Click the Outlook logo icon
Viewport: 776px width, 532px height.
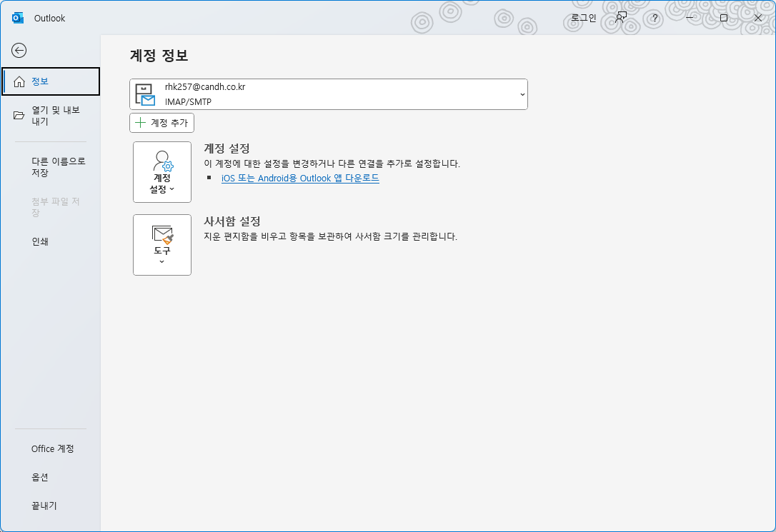pyautogui.click(x=18, y=19)
